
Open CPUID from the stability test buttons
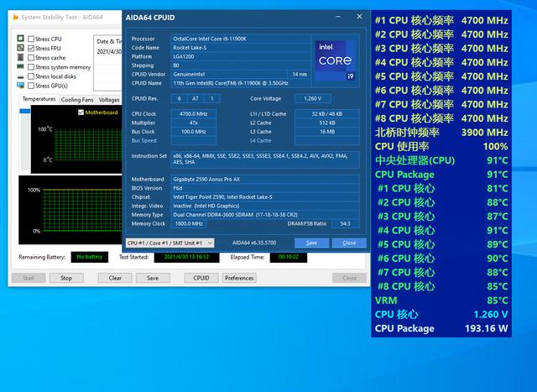click(x=201, y=278)
